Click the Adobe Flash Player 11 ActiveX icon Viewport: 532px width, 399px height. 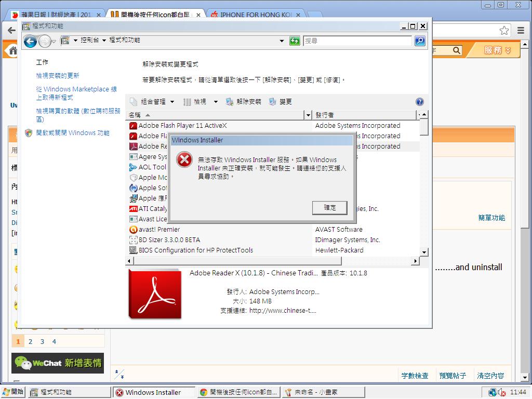click(x=133, y=126)
